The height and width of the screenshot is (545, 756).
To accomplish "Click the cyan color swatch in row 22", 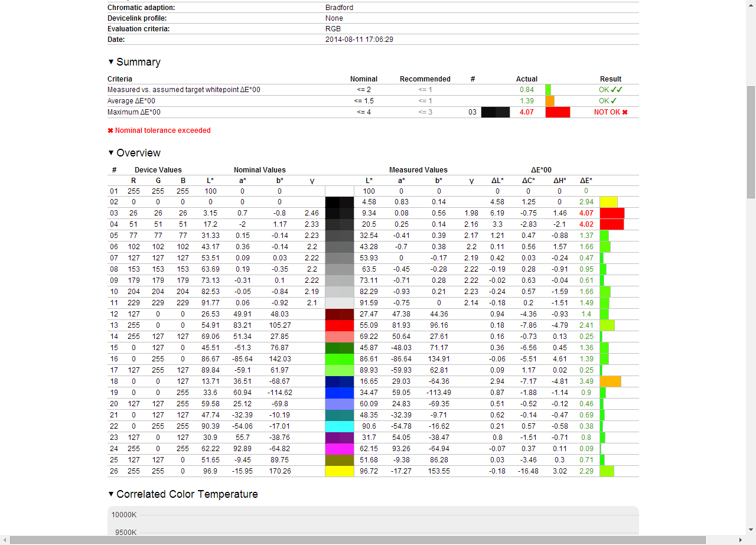I will click(340, 426).
